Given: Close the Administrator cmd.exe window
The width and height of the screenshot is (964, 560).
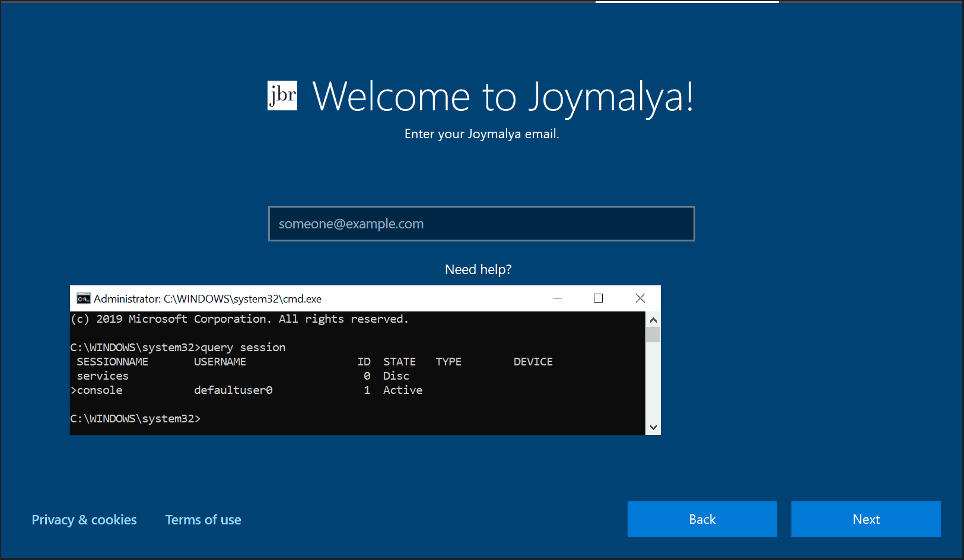Looking at the screenshot, I should [640, 298].
